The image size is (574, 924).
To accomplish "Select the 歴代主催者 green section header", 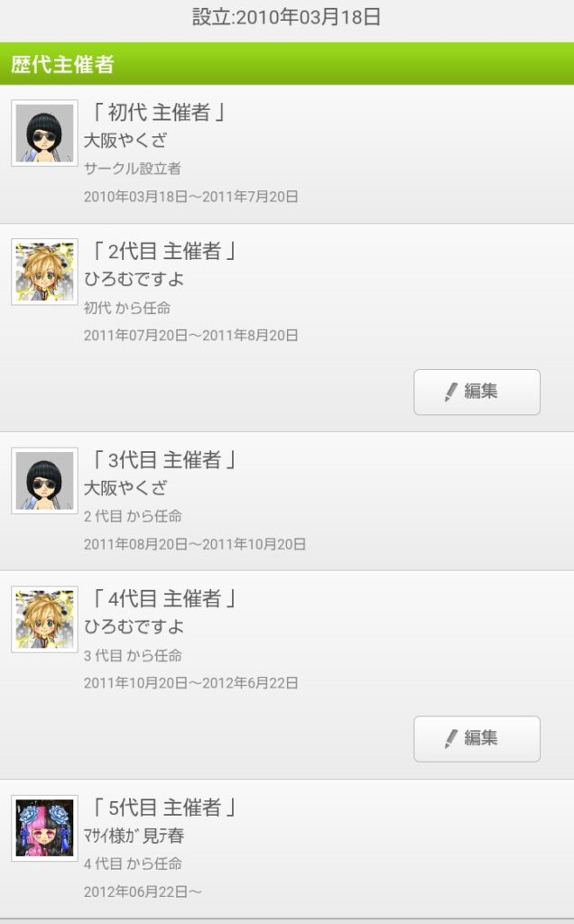I will [x=287, y=64].
